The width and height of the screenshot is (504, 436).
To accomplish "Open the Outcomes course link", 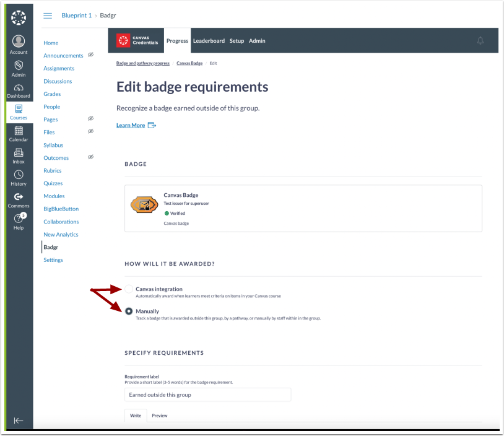I will point(56,158).
